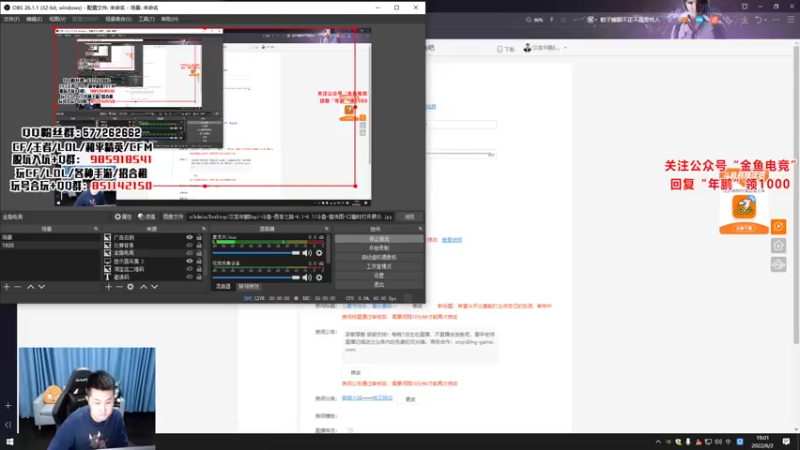Viewport: 800px width, 450px height.
Task: Add a new source with plus button
Action: tap(108, 287)
